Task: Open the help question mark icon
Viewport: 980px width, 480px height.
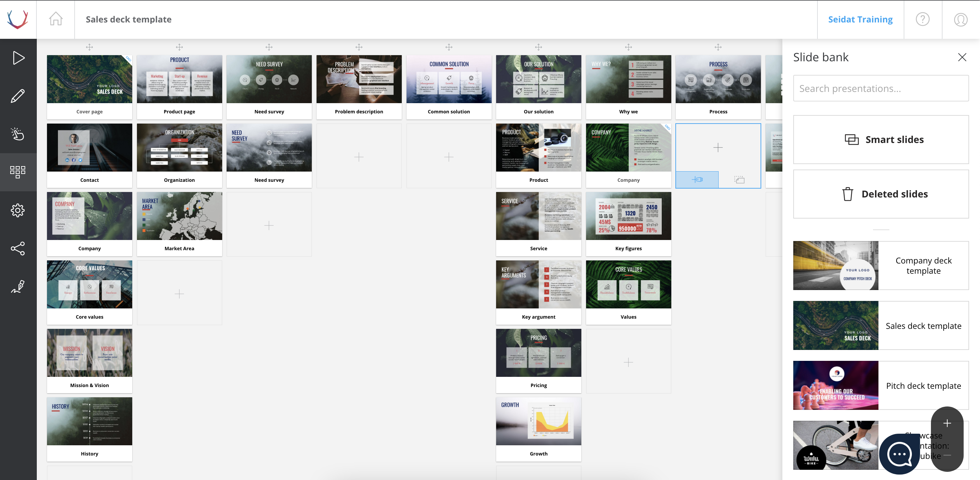Action: tap(922, 19)
